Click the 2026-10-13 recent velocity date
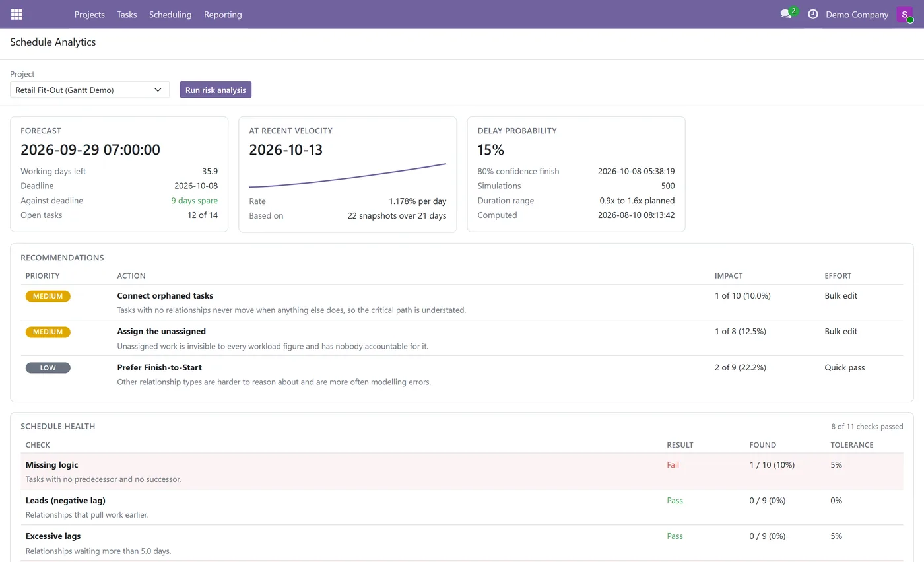Viewport: 924px width, 562px height. pos(286,150)
